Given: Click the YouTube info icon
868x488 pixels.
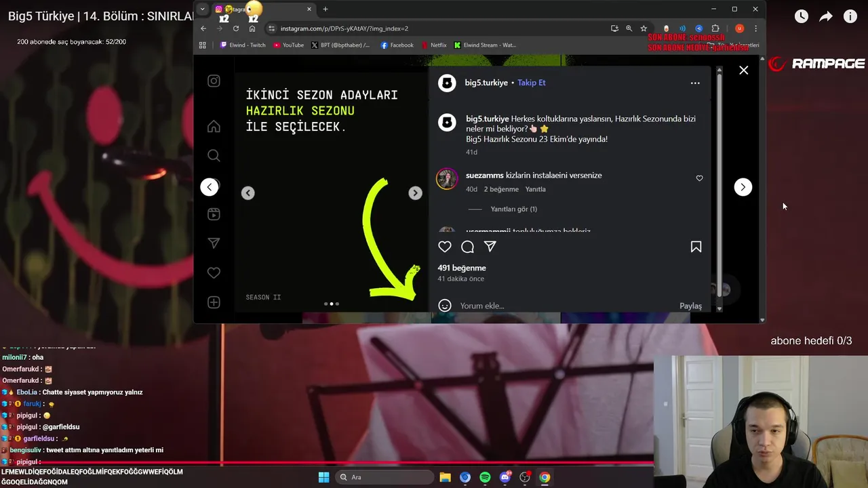Looking at the screenshot, I should tap(850, 16).
